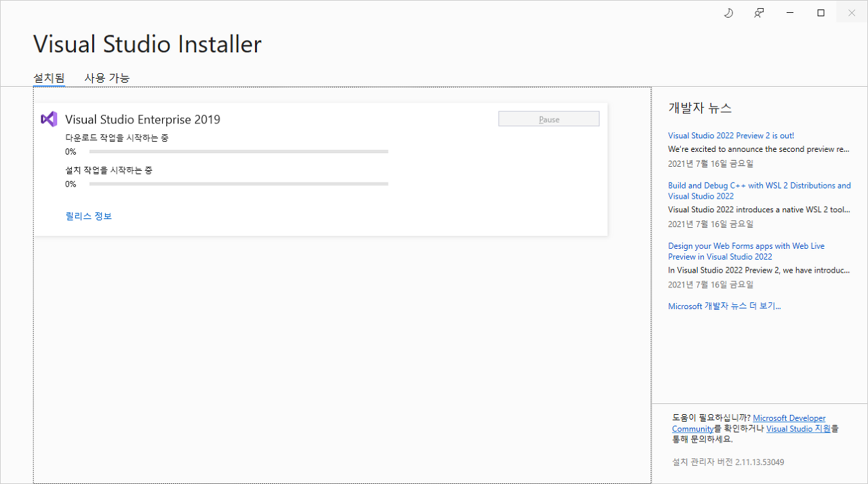Toggle the dark theme moon icon
Screen dimensions: 868x484
(729, 13)
